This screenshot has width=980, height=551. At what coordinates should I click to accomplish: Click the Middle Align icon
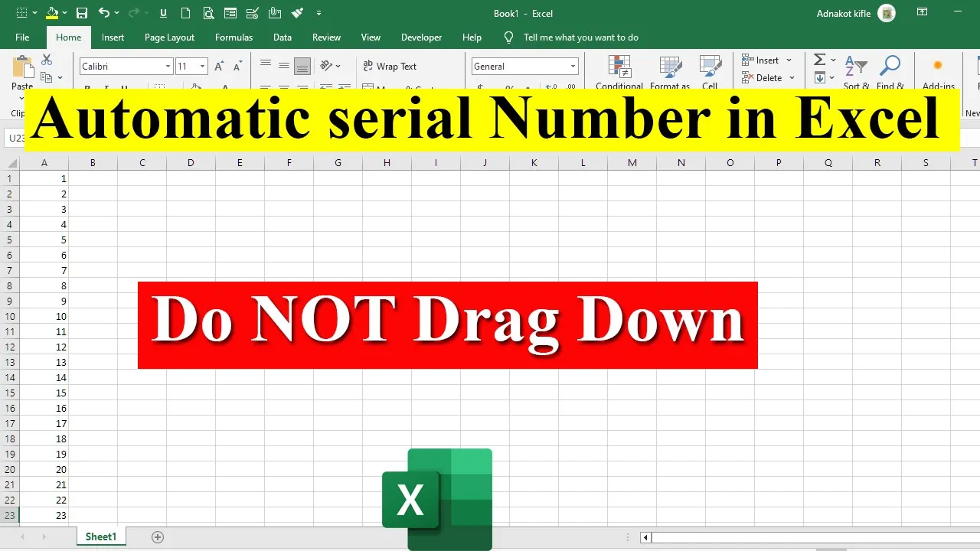point(284,65)
